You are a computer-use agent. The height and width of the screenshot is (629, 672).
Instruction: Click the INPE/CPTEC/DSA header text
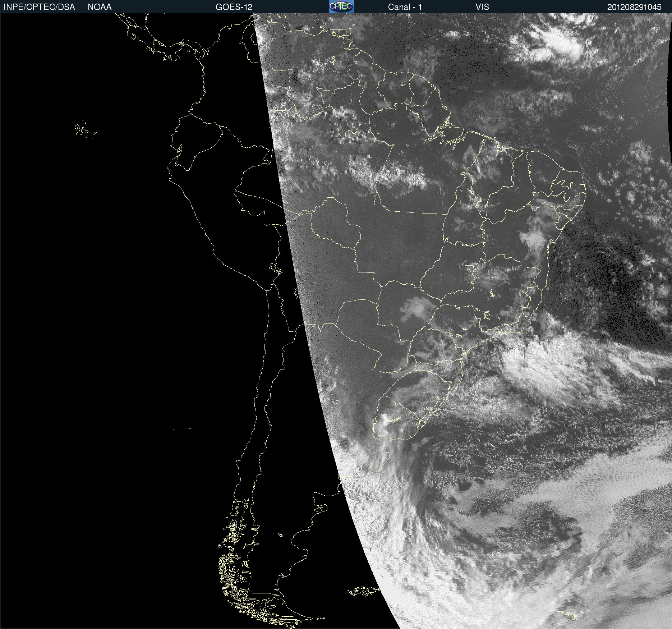coord(39,7)
